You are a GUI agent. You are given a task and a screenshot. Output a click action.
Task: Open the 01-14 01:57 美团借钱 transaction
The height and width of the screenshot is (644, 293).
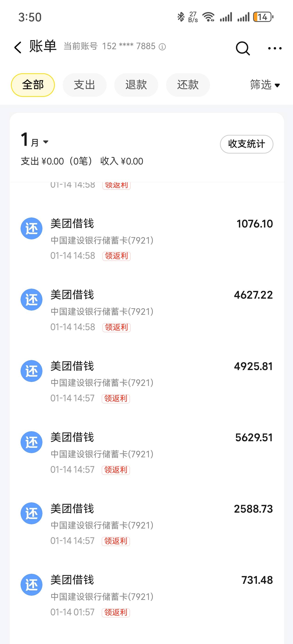point(150,595)
